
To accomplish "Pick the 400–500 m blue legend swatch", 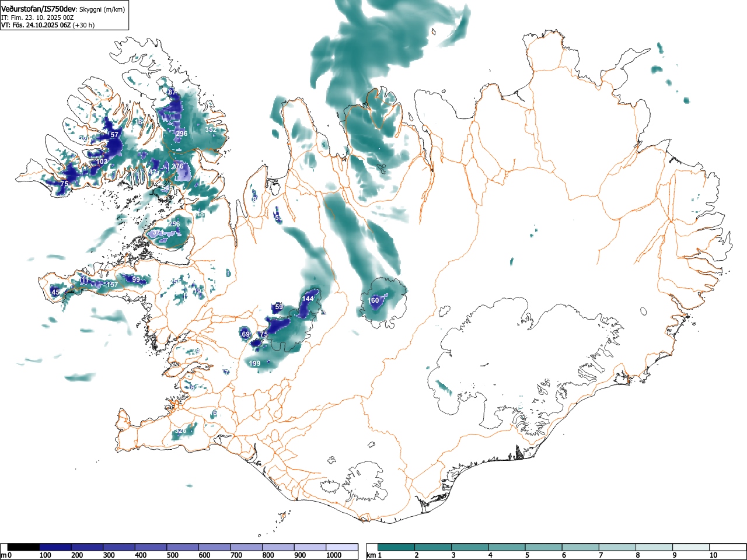I will coord(151,547).
